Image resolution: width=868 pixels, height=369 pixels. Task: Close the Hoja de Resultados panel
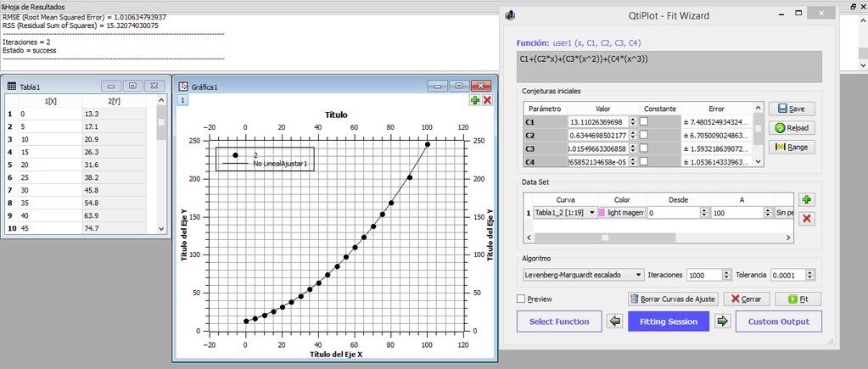[862, 7]
